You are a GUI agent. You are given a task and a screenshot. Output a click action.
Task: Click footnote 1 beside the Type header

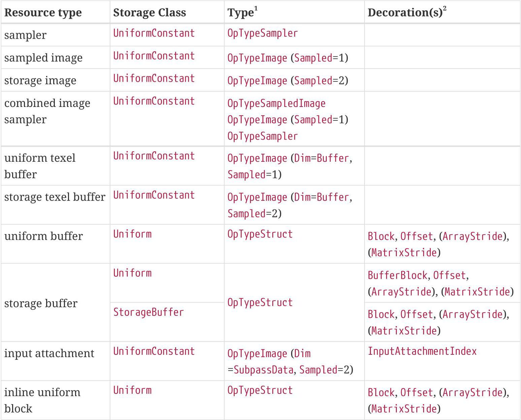point(256,9)
